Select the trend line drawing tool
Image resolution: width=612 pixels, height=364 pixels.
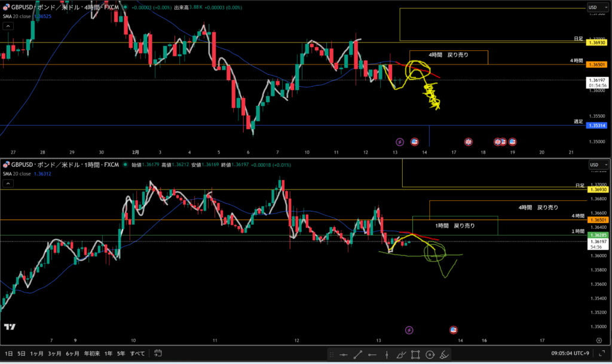tap(358, 354)
